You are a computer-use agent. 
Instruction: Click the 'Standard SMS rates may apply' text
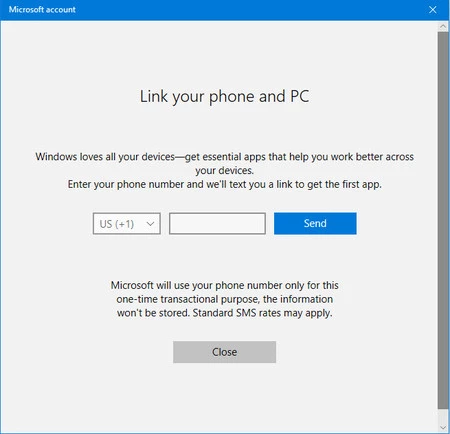pyautogui.click(x=262, y=313)
